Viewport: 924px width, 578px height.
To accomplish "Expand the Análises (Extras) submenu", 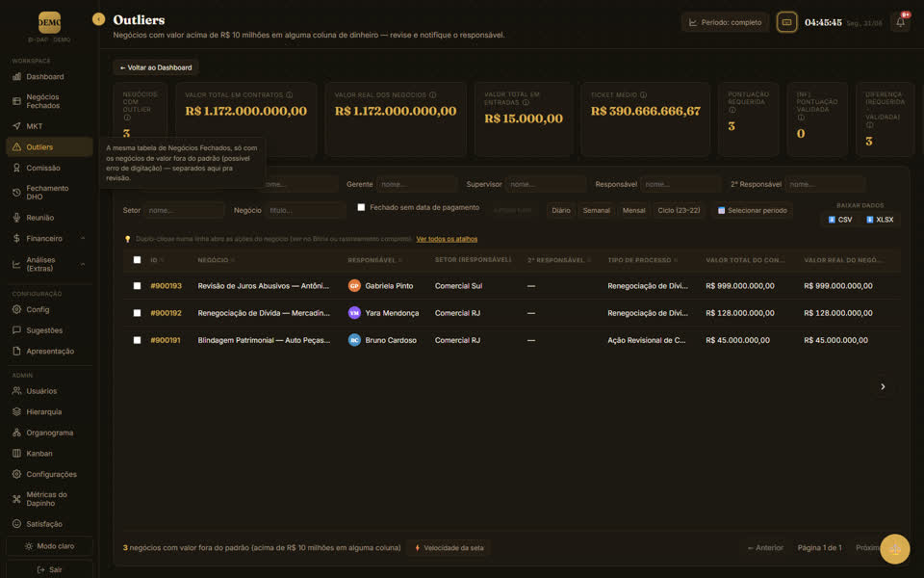I will click(x=49, y=264).
